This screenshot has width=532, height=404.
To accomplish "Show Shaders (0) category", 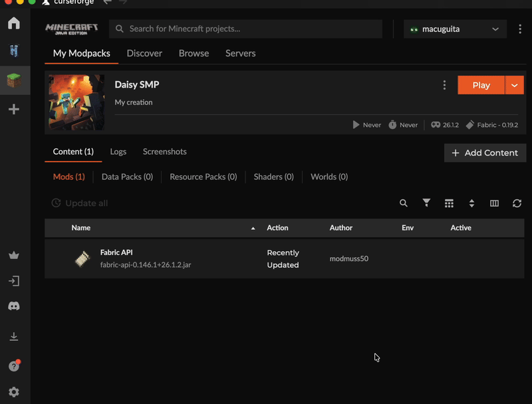I will pyautogui.click(x=273, y=177).
